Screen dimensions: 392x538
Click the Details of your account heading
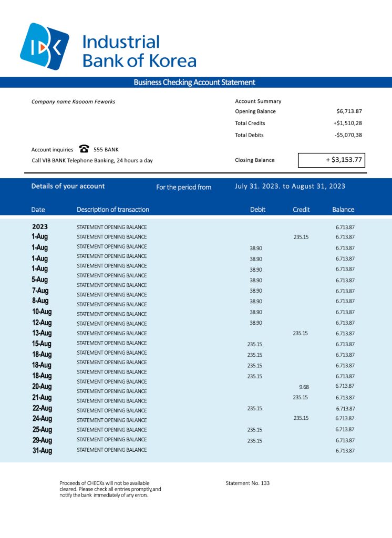click(68, 186)
